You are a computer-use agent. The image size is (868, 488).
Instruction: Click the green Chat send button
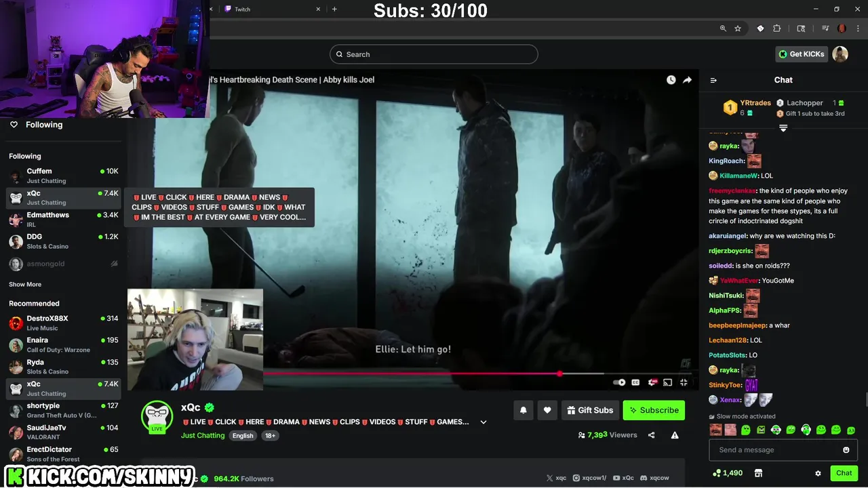(844, 473)
